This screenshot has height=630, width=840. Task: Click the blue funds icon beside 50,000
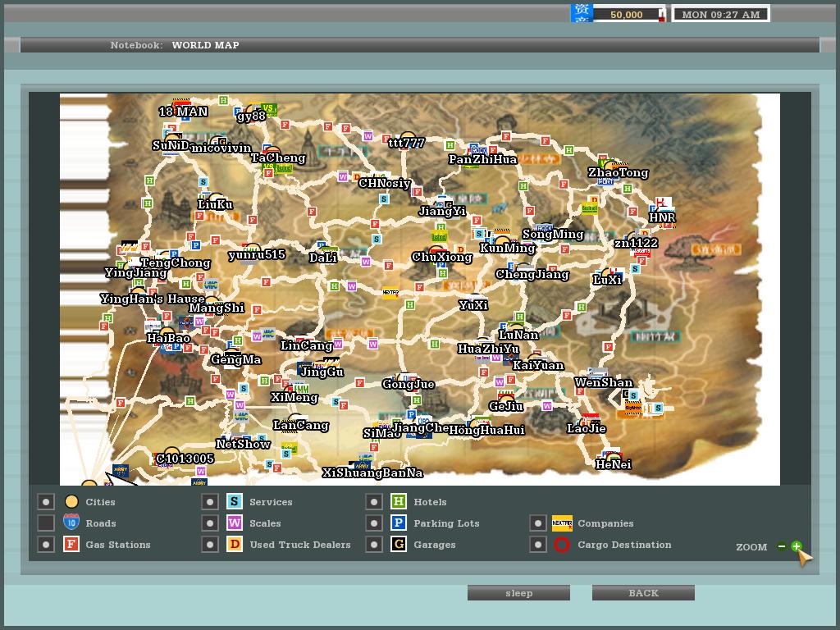[x=582, y=13]
